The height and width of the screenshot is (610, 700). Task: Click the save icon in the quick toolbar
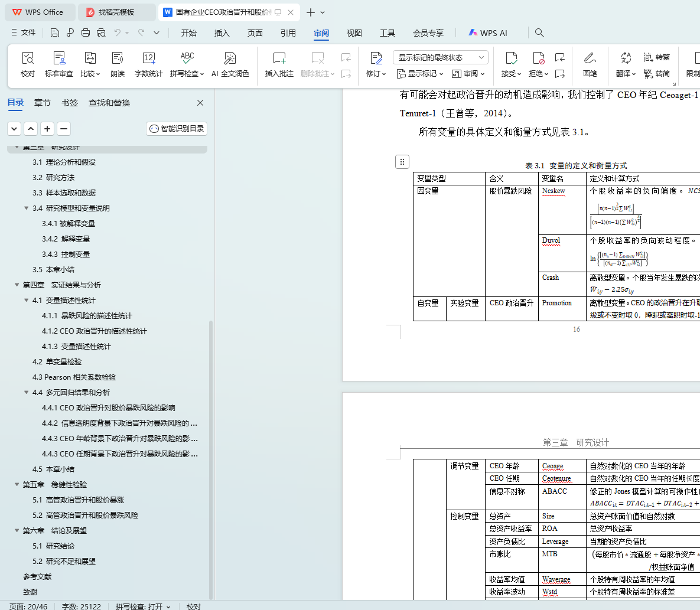55,32
